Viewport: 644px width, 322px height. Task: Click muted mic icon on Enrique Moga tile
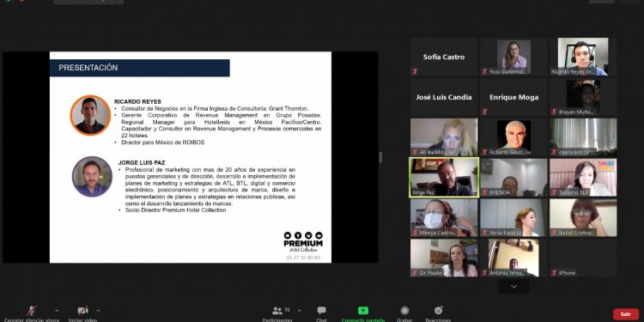point(484,112)
